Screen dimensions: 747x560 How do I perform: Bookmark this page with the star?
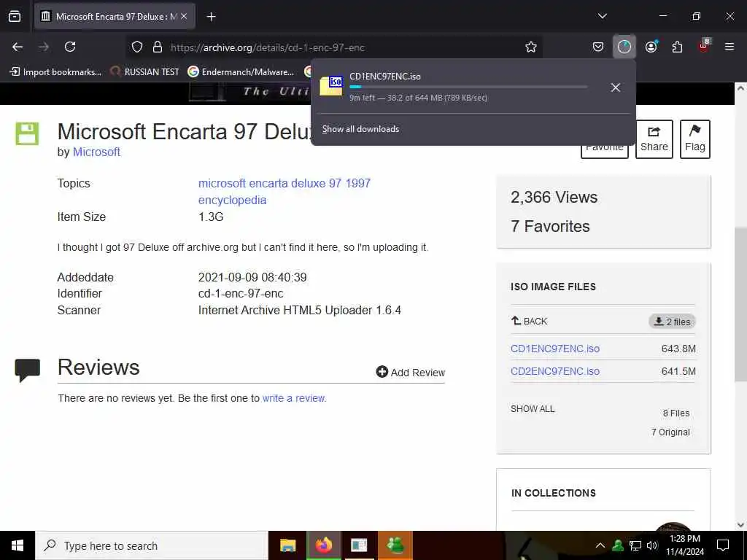pyautogui.click(x=531, y=47)
